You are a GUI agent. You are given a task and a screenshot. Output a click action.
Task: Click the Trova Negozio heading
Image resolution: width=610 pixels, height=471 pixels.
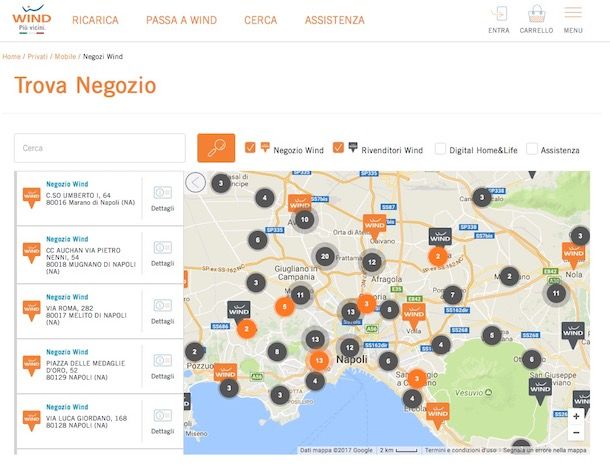(85, 85)
